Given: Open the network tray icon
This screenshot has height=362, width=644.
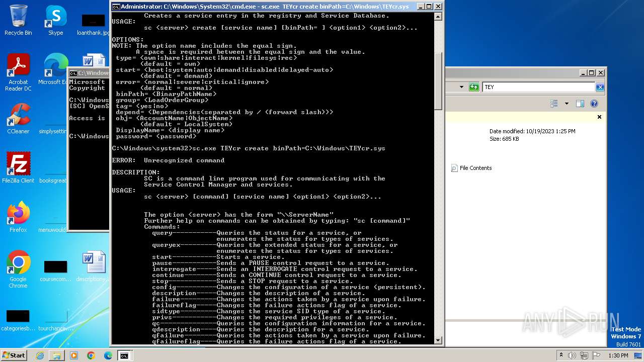Looking at the screenshot, I should pos(585,355).
